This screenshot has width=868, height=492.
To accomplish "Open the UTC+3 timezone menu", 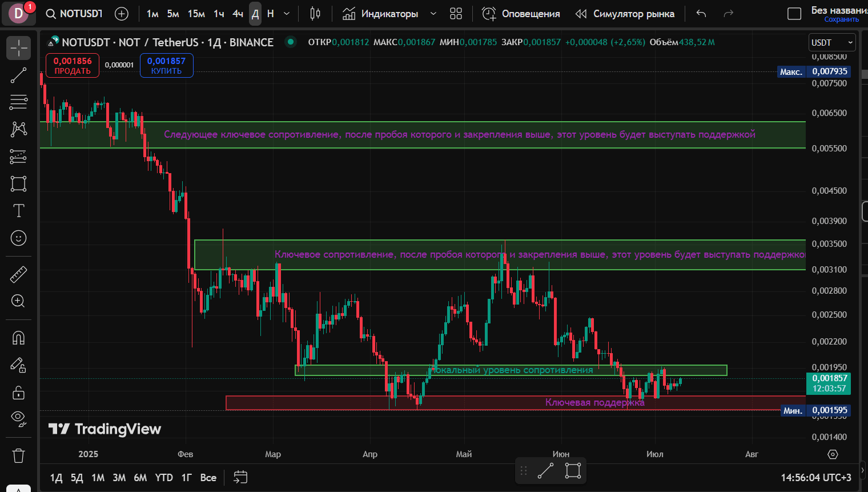I will click(x=816, y=477).
